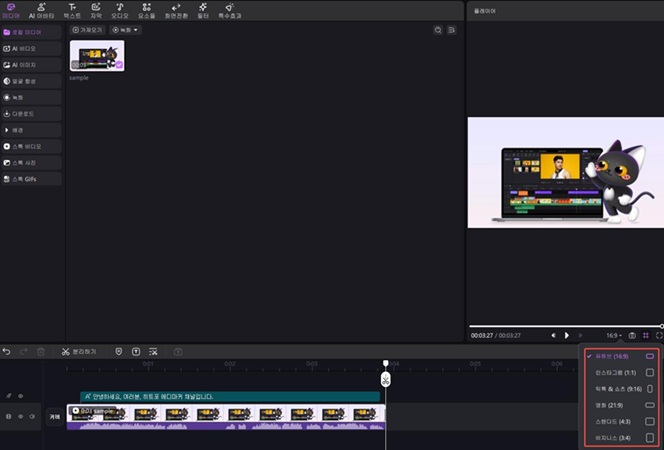Open the Special Effects tab
664x450 pixels.
point(230,11)
